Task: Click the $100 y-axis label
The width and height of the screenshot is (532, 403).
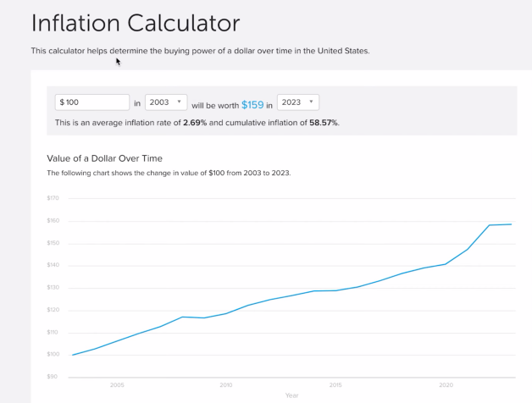Action: 53,354
